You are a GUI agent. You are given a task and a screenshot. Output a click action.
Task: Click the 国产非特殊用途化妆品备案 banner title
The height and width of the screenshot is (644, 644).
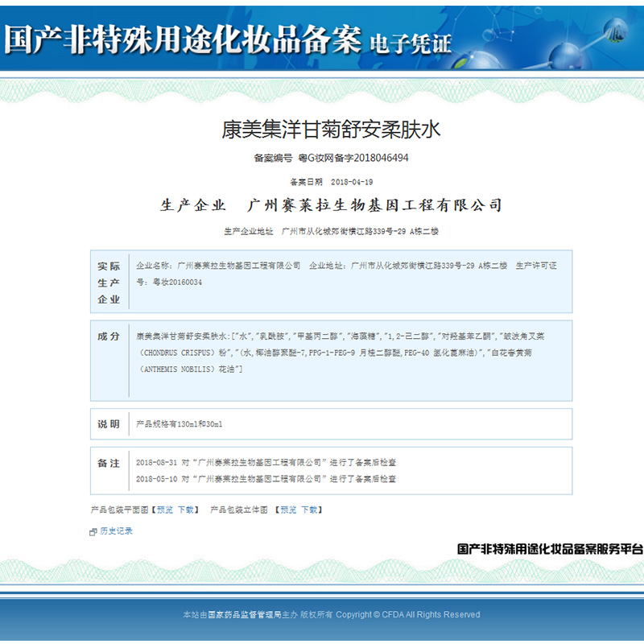pos(184,39)
